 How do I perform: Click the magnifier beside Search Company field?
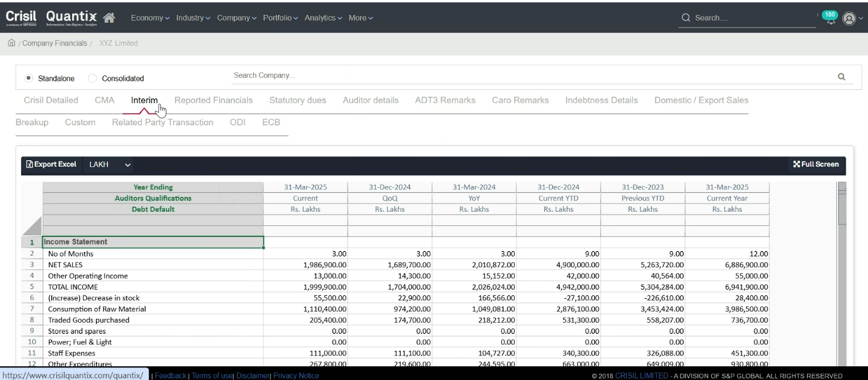tap(841, 76)
